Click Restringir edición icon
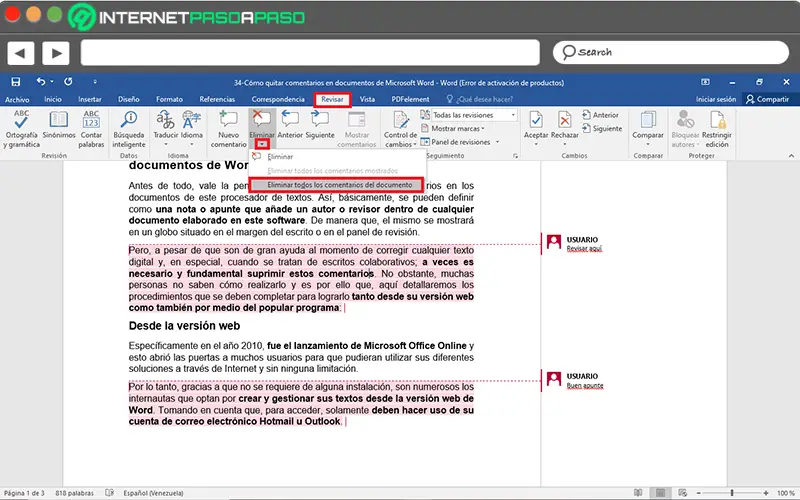This screenshot has width=800, height=500. 717,120
